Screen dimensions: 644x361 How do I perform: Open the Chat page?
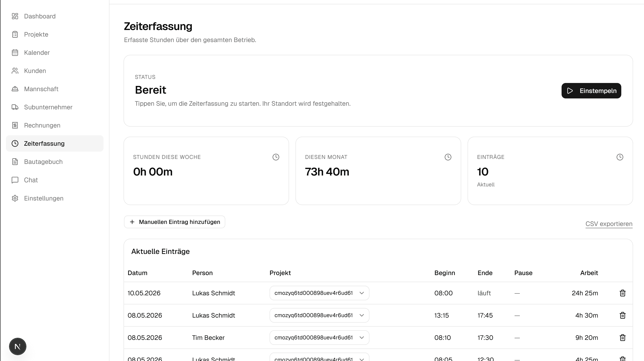click(x=55, y=180)
